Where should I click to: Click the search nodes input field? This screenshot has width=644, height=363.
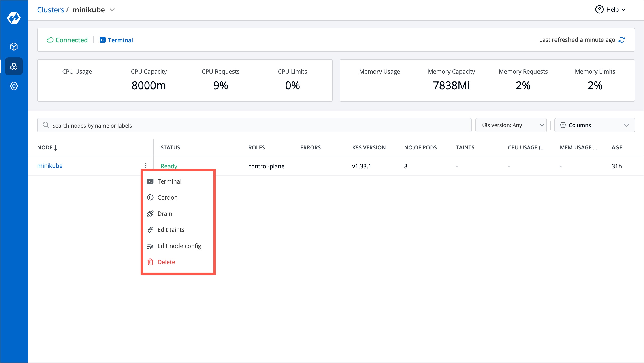coord(254,125)
